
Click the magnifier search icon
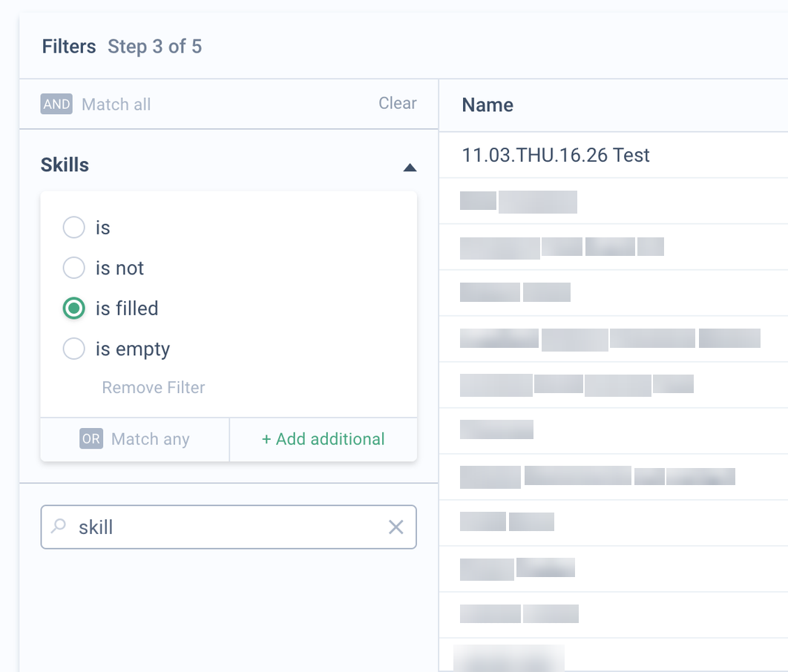59,526
